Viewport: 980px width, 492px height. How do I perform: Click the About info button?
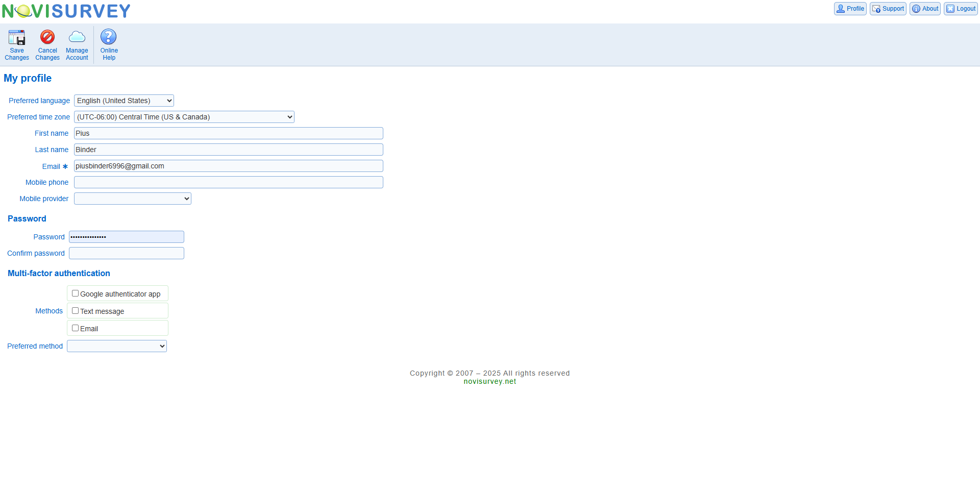click(925, 9)
